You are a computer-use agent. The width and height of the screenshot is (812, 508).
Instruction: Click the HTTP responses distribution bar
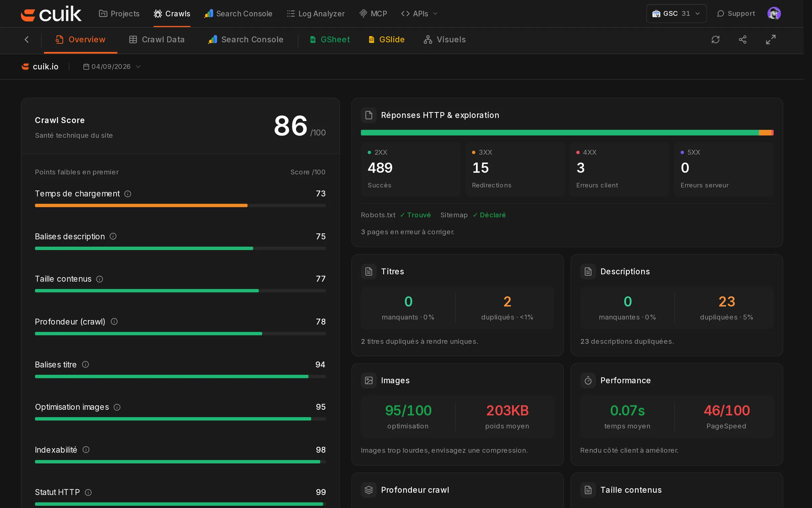567,133
